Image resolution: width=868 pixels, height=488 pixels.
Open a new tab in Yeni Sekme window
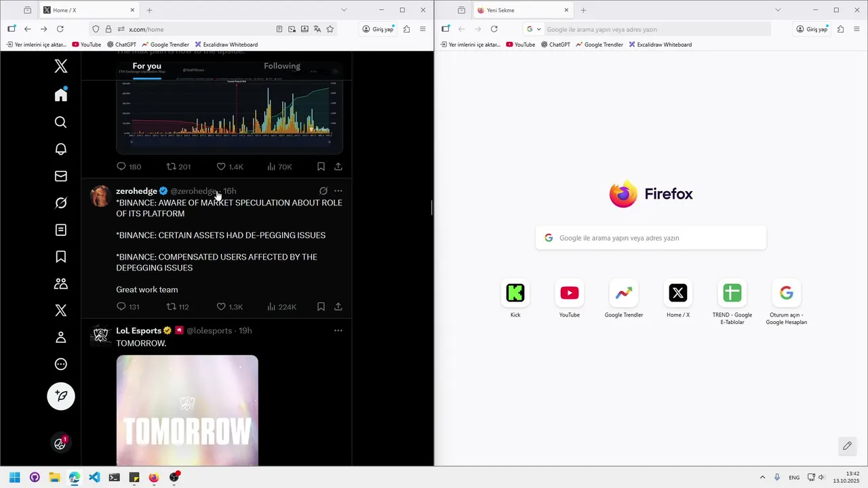pyautogui.click(x=583, y=10)
